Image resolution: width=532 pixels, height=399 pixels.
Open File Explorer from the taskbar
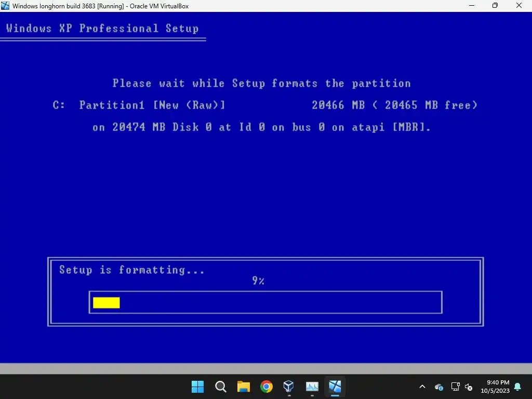244,387
